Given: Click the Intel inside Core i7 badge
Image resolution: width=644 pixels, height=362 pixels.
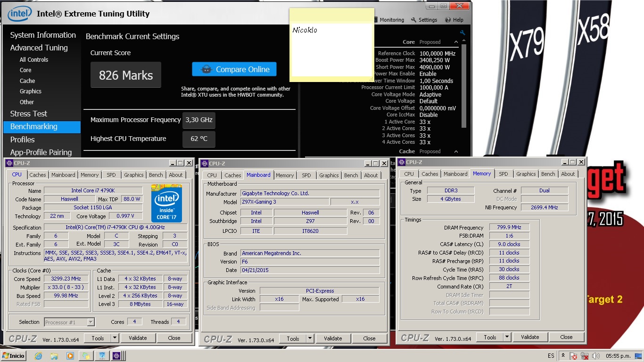Looking at the screenshot, I should (166, 203).
